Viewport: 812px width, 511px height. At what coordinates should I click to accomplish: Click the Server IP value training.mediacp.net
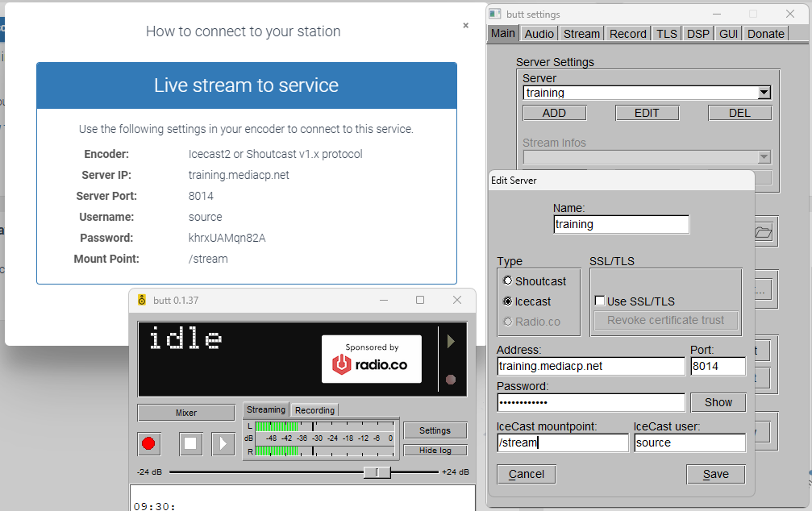[239, 175]
